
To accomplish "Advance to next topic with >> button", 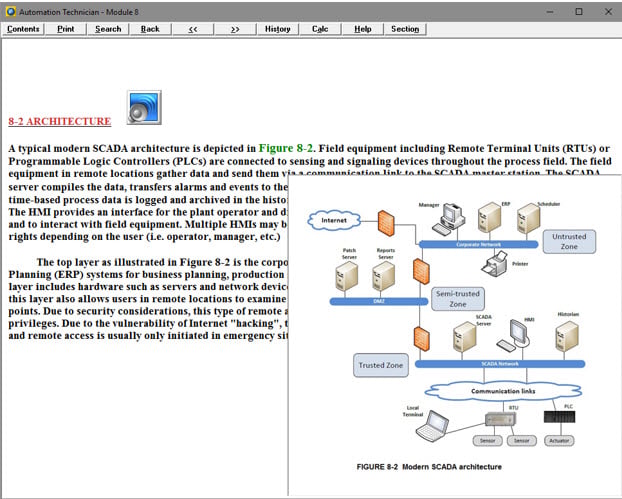I will click(x=234, y=29).
